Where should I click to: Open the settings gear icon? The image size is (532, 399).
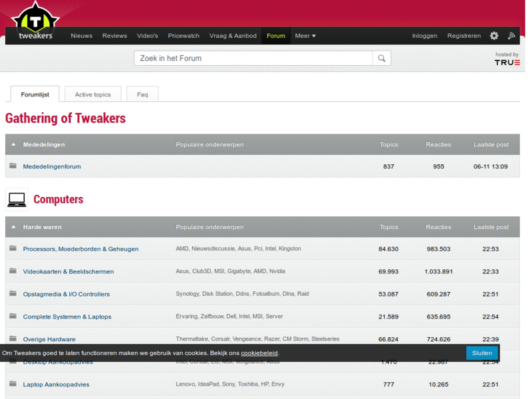[x=494, y=36]
